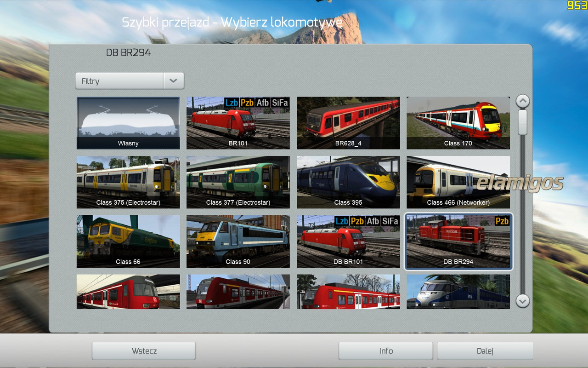Select Class 377 (Electrostar) thumbnail

tap(238, 182)
